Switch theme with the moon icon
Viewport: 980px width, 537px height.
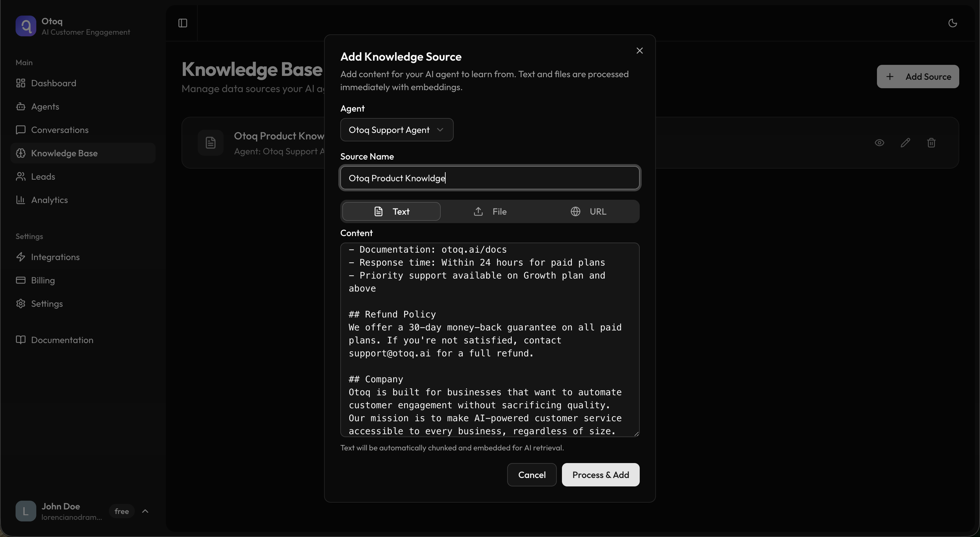pos(952,23)
